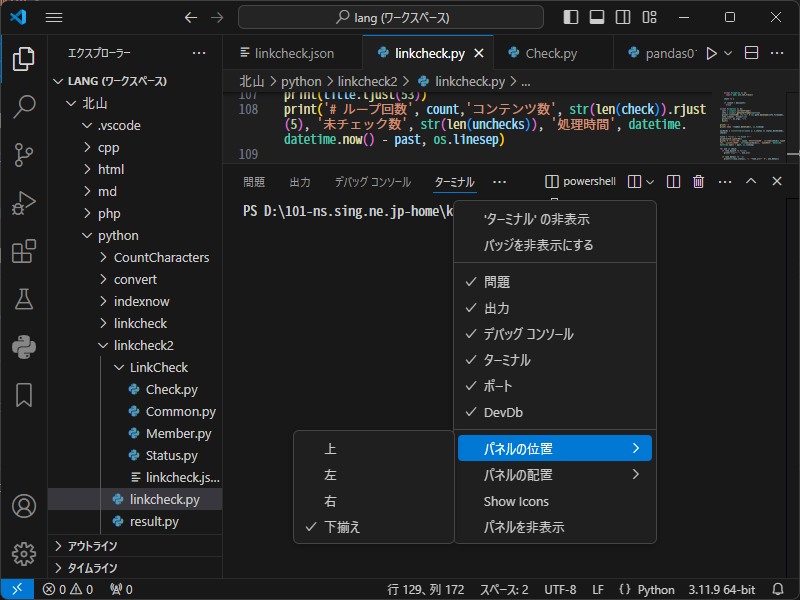The image size is (800, 600).
Task: Open the Testing flask icon view
Action: pyautogui.click(x=24, y=298)
